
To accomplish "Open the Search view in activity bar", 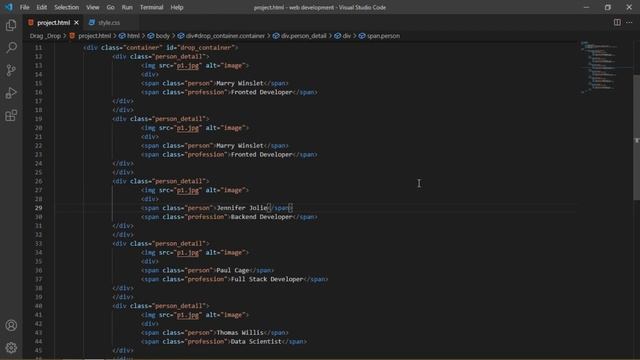I will point(11,48).
